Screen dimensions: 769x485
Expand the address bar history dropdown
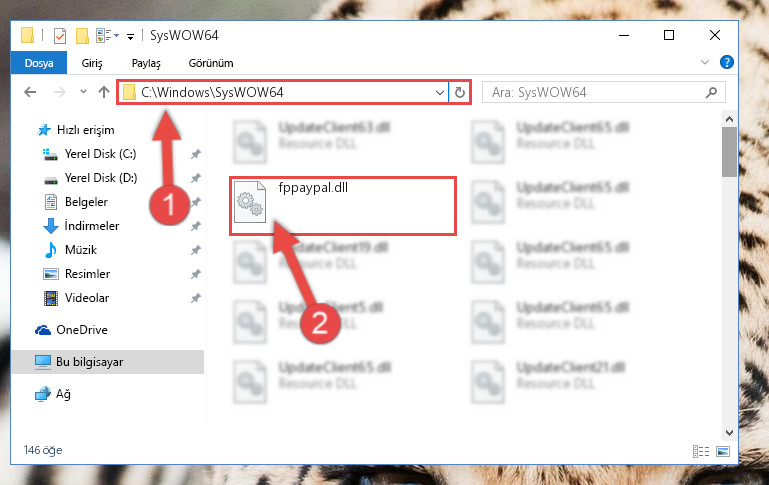[x=439, y=92]
